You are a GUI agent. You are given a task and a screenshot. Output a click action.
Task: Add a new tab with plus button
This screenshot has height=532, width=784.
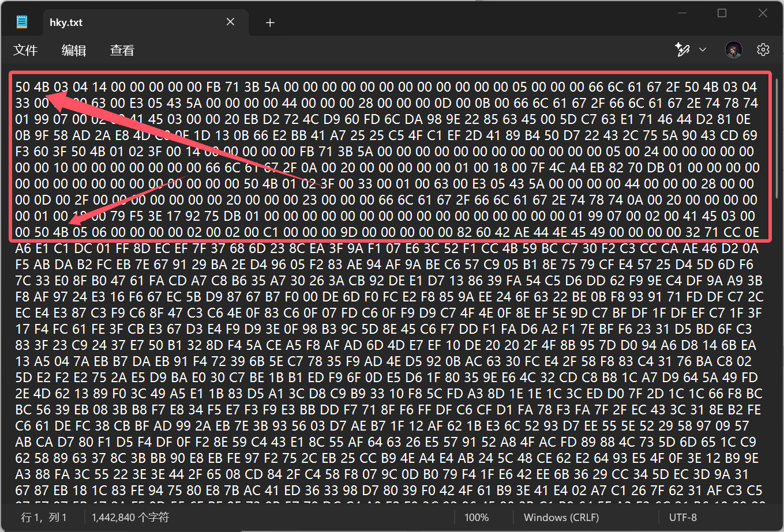270,22
